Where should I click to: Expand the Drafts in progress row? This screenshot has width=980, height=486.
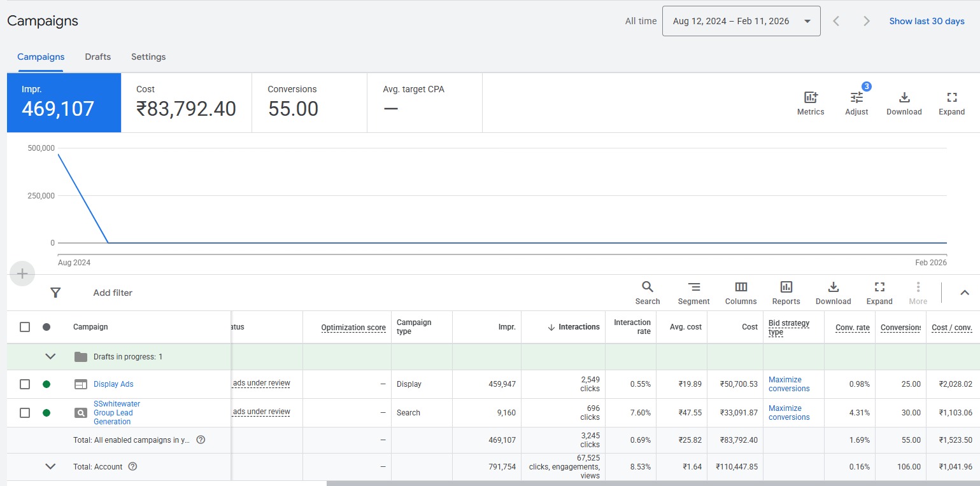[50, 357]
